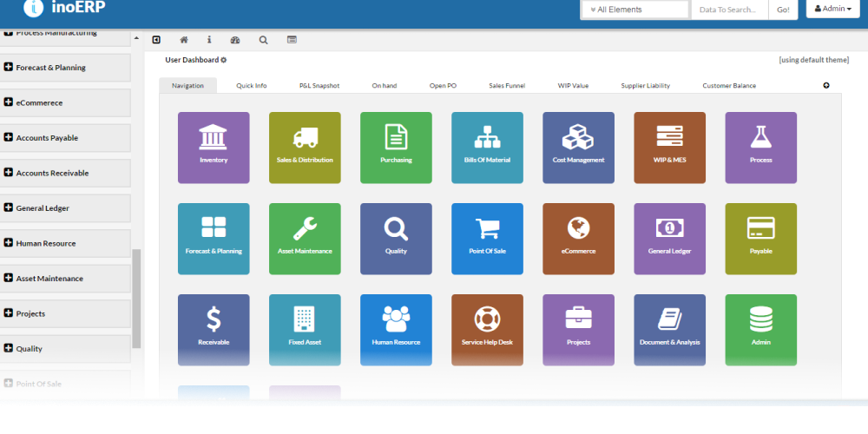Viewport: 868px width, 434px height.
Task: Expand Human Resource in sidebar
Action: [65, 244]
